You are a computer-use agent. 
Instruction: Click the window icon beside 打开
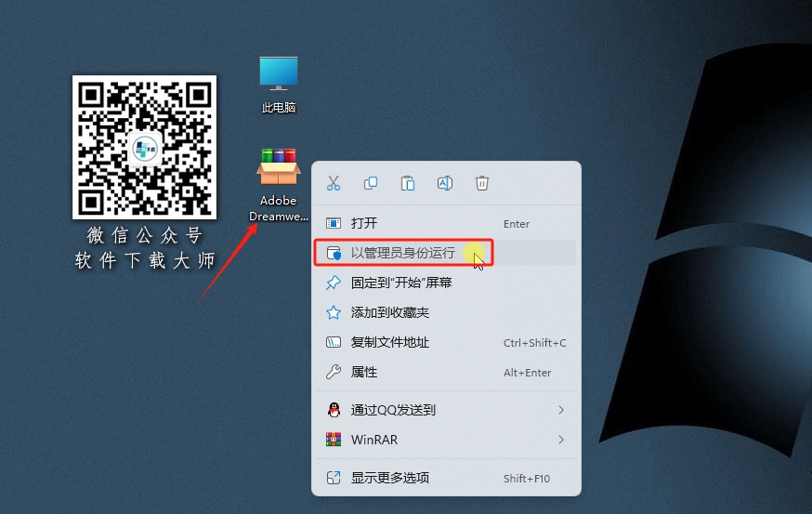click(334, 223)
